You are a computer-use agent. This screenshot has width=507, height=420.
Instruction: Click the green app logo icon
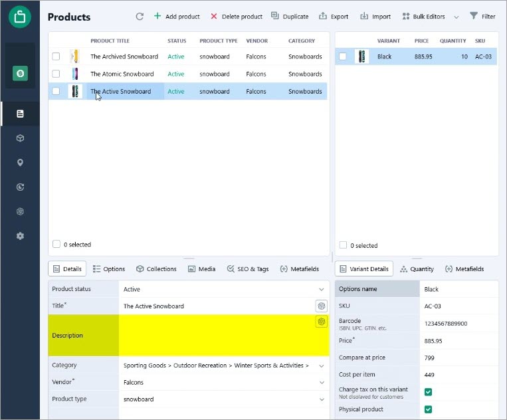click(20, 17)
